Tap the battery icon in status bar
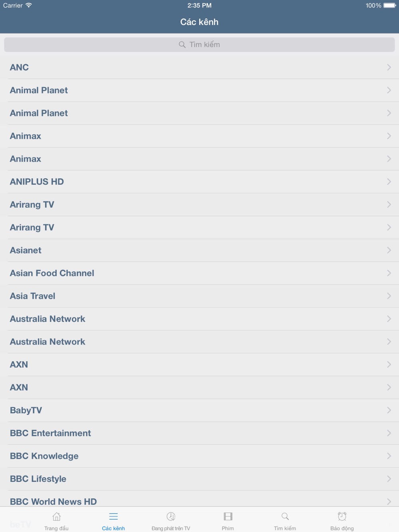The width and height of the screenshot is (399, 532). (x=389, y=6)
